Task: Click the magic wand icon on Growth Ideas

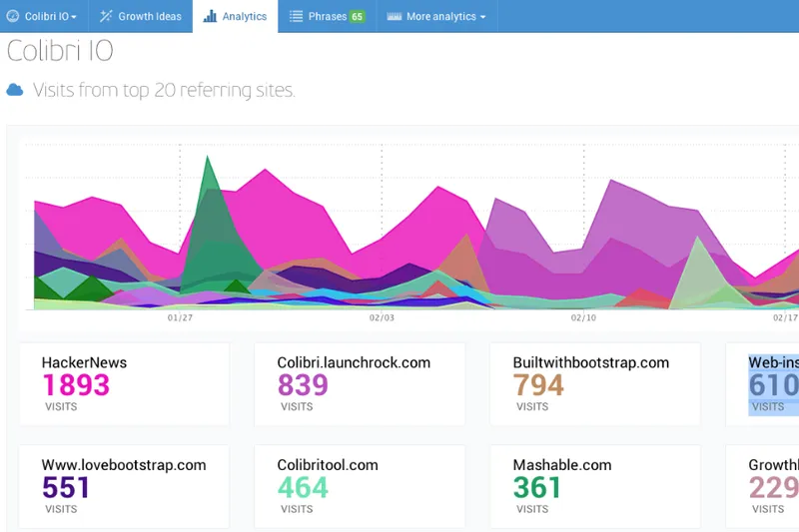Action: click(x=106, y=16)
